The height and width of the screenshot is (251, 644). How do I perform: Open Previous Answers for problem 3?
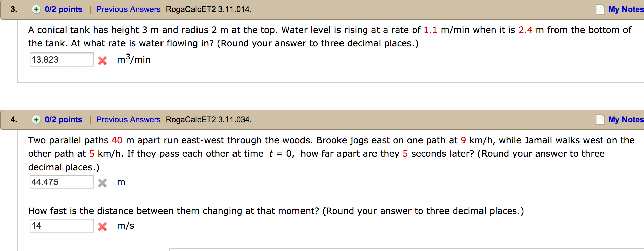coord(128,9)
